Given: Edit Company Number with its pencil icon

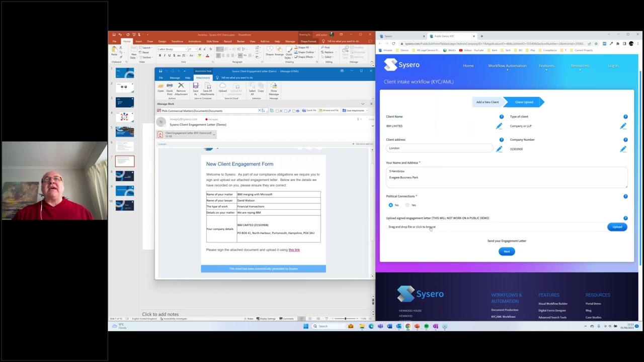Looking at the screenshot, I should (623, 149).
